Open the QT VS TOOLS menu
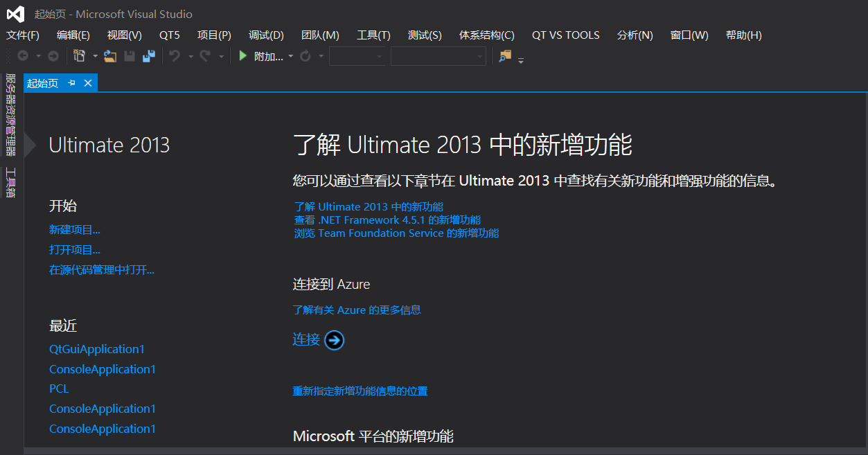Screen dimensions: 868x455 point(566,35)
